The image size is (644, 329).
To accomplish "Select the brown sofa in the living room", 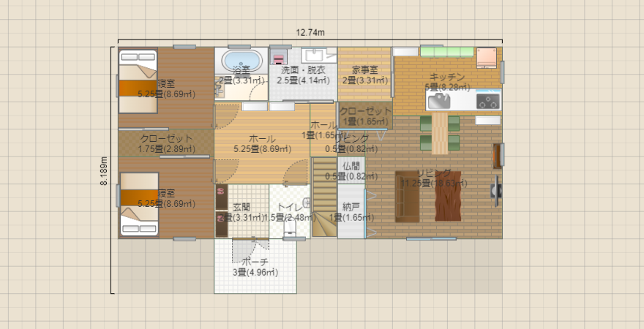I will click(x=407, y=197).
